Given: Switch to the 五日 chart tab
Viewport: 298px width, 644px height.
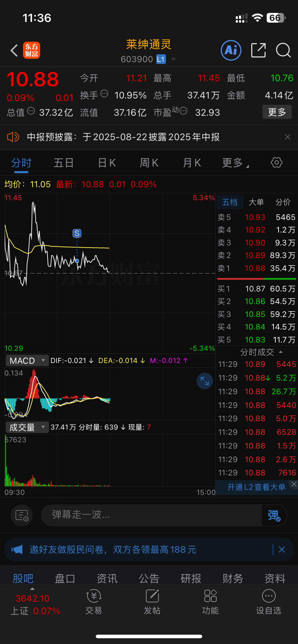Looking at the screenshot, I should coord(63,163).
